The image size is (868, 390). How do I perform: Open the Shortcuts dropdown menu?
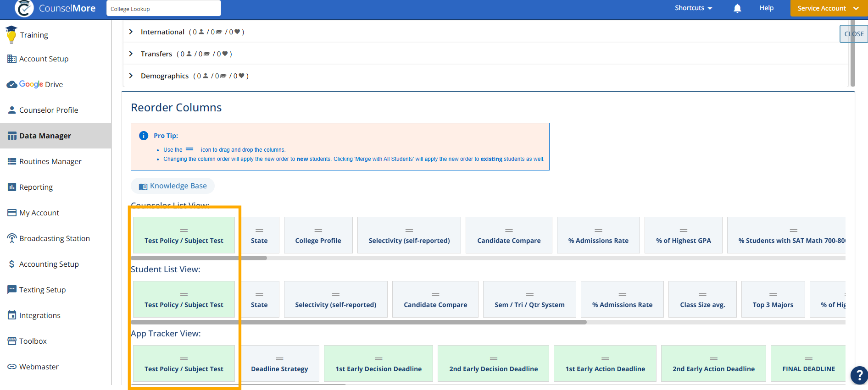point(693,8)
